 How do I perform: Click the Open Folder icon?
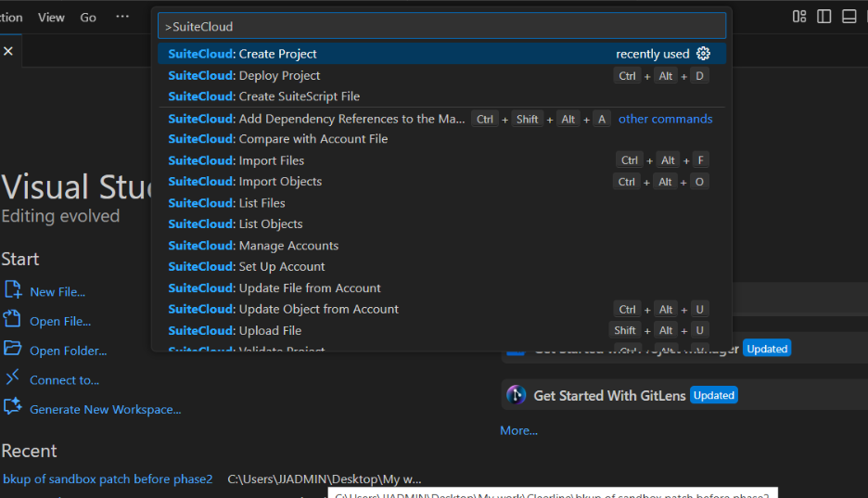click(13, 351)
